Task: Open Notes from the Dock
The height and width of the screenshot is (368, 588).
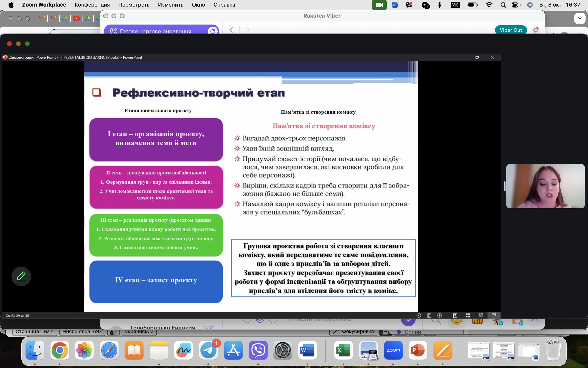Action: pos(159,350)
